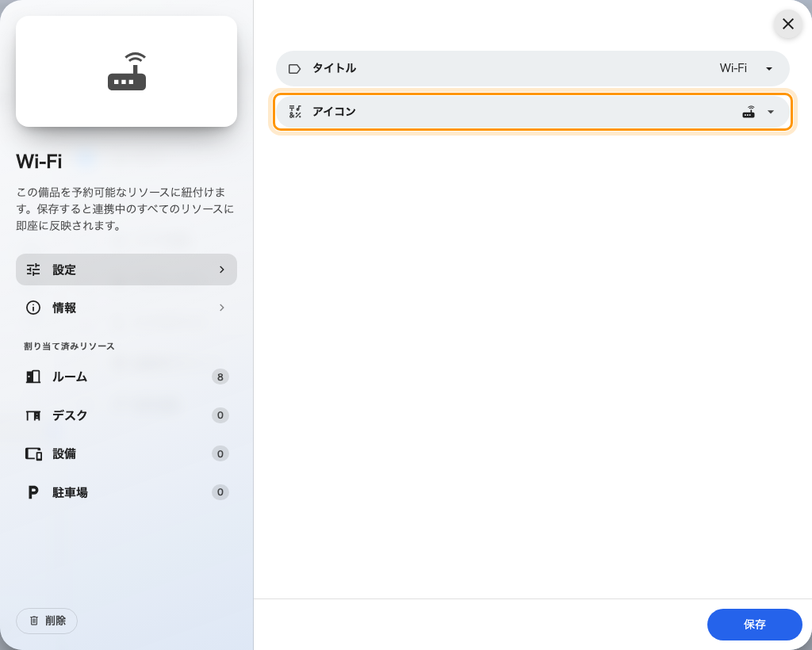The width and height of the screenshot is (812, 650).
Task: Click the デスク count badge 0
Action: coord(220,415)
